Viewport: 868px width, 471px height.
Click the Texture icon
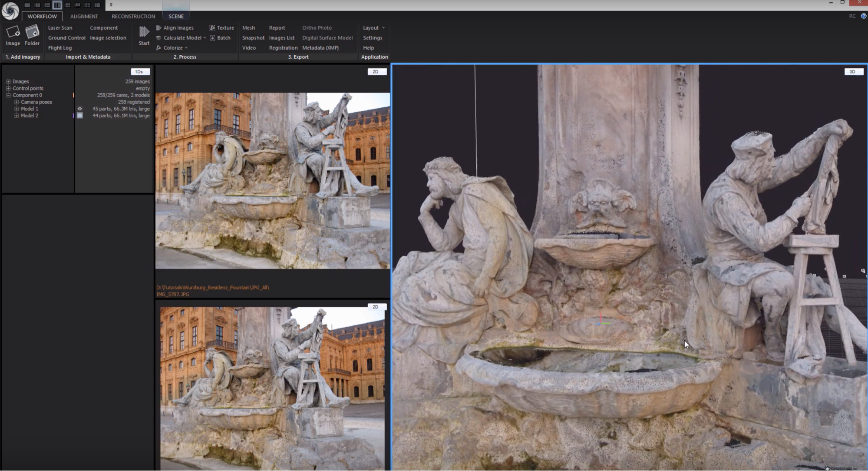point(212,28)
